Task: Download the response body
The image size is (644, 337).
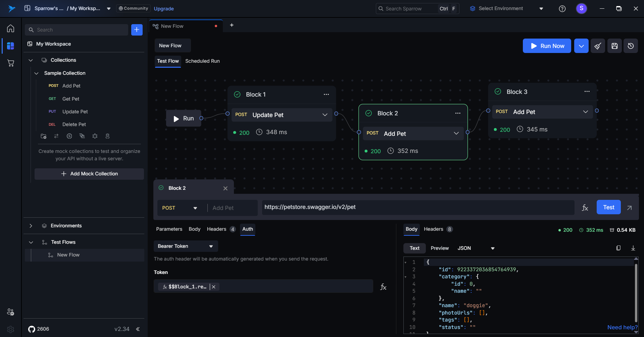Action: click(x=633, y=248)
